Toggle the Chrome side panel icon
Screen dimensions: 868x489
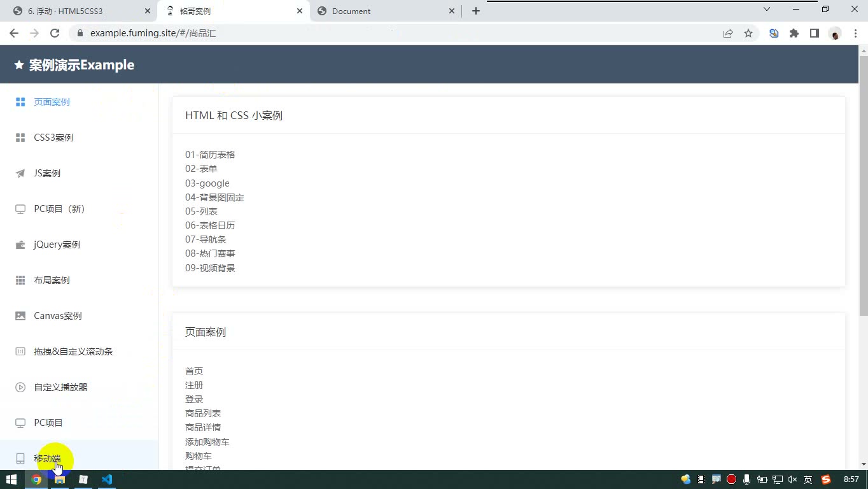[x=815, y=33]
